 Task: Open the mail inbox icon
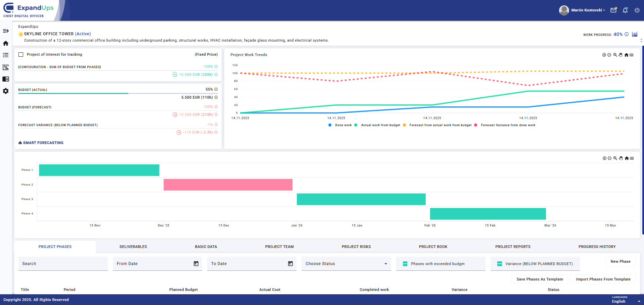click(613, 10)
